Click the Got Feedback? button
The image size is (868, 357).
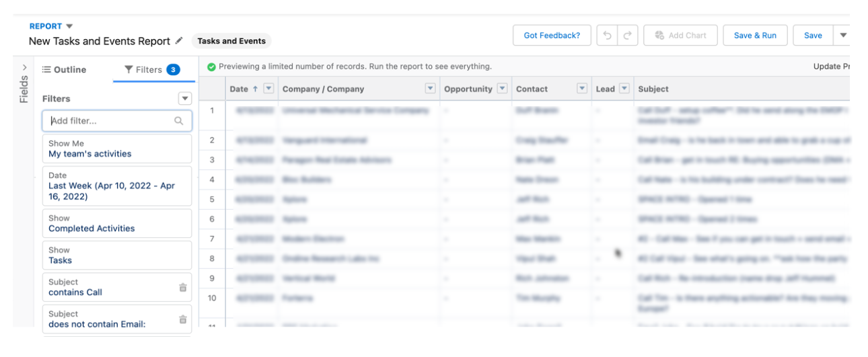[552, 36]
